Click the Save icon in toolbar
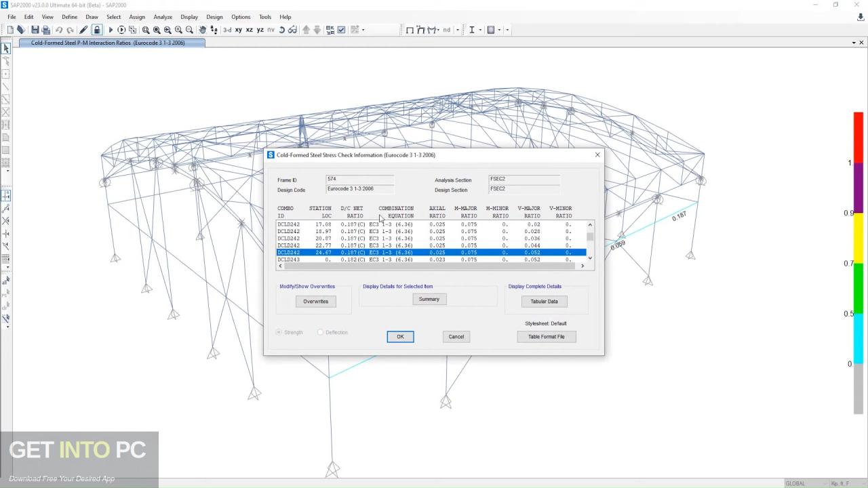 (x=35, y=30)
